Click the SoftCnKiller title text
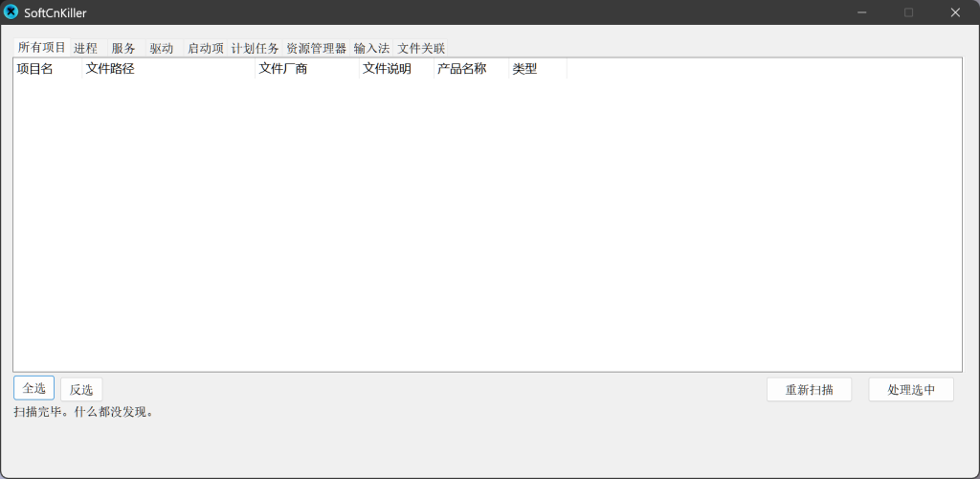This screenshot has height=479, width=980. pyautogui.click(x=55, y=12)
